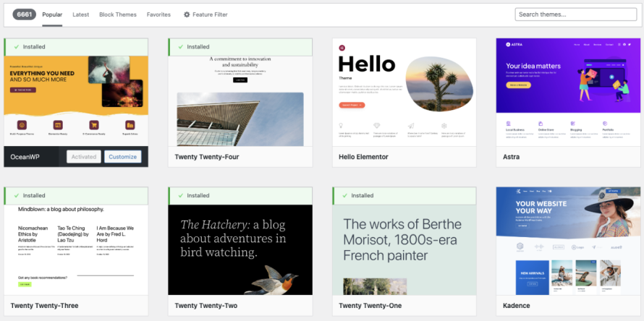This screenshot has height=321, width=644.
Task: Select the Popular tab
Action: (52, 14)
